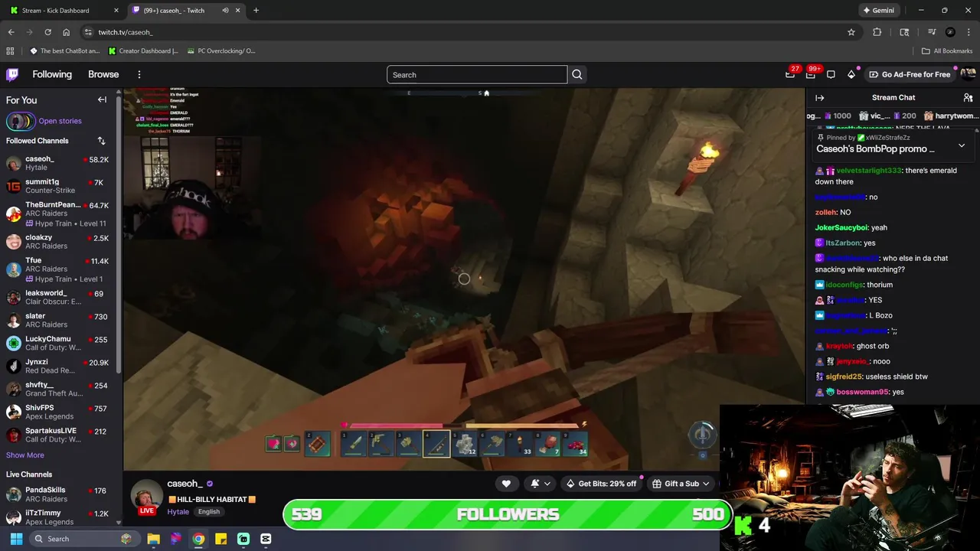Open the Creator Dashboard bookmark
The width and height of the screenshot is (980, 551).
click(144, 51)
